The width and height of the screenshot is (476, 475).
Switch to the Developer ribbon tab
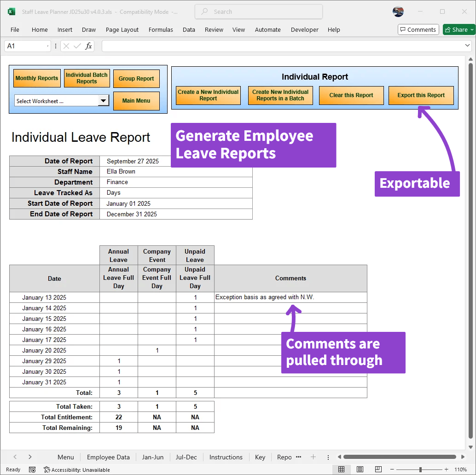304,29
